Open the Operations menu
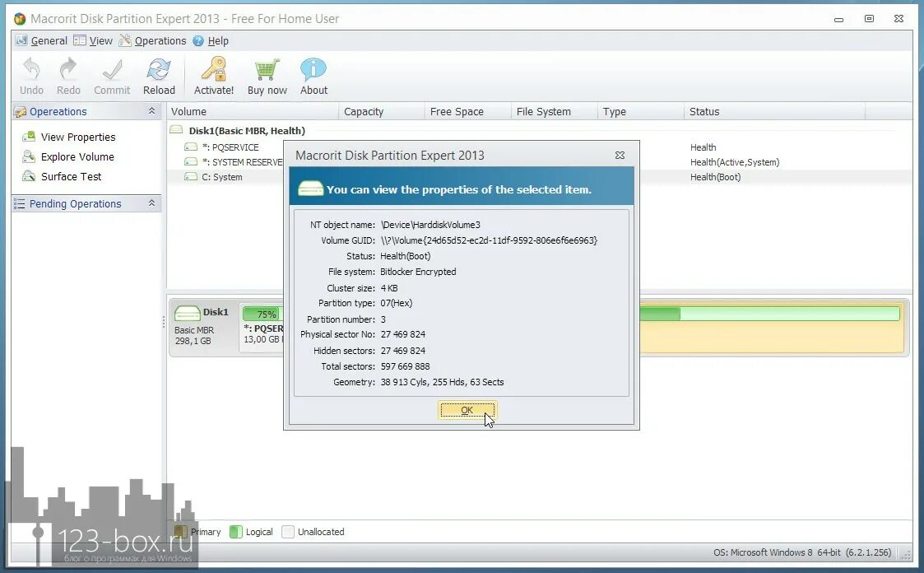 [x=152, y=40]
